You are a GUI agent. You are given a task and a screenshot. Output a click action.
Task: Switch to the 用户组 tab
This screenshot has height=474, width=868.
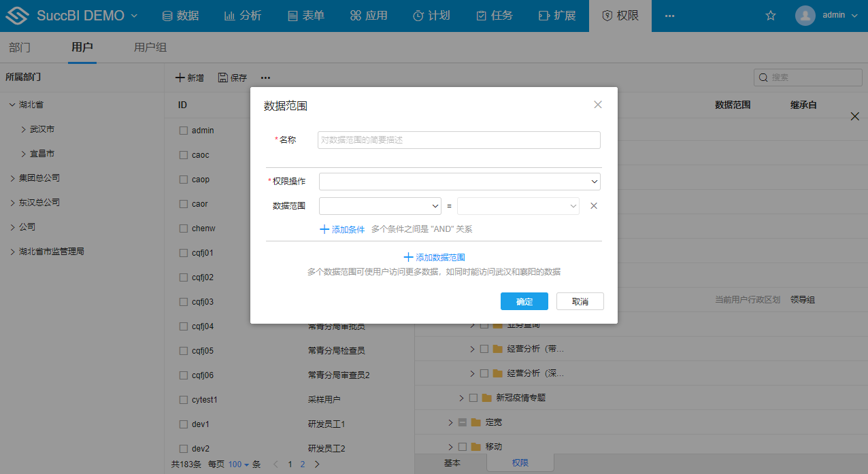coord(149,47)
